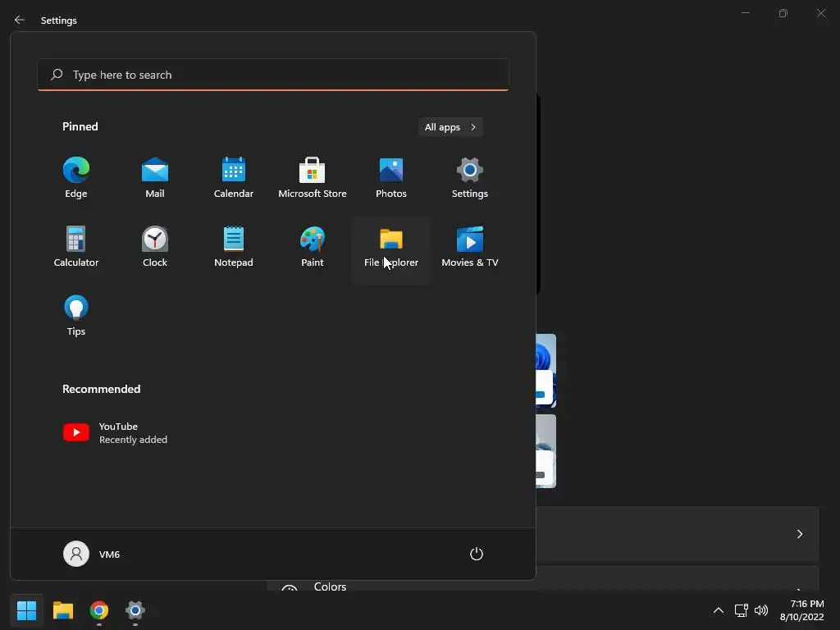This screenshot has height=630, width=840.
Task: Show hidden system tray icons
Action: coord(719,610)
